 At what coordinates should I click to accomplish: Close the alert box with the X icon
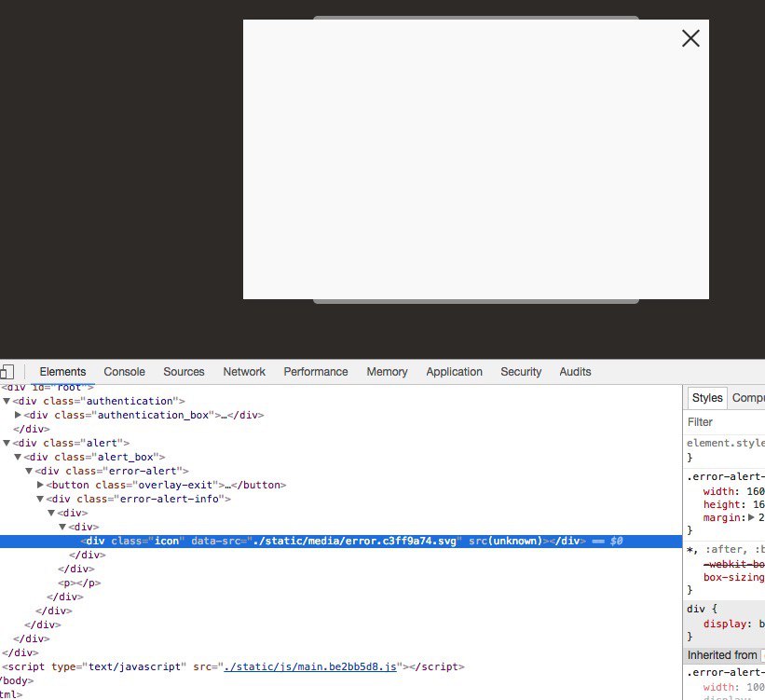[690, 38]
